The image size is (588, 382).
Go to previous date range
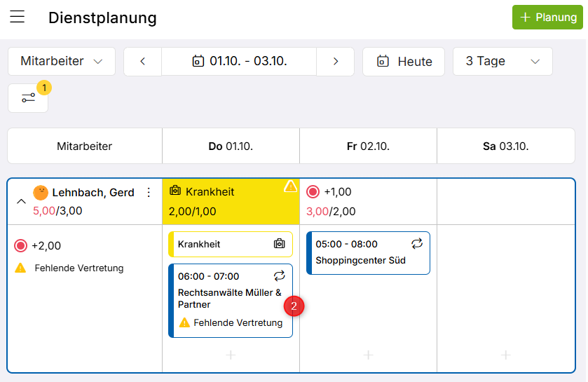142,62
